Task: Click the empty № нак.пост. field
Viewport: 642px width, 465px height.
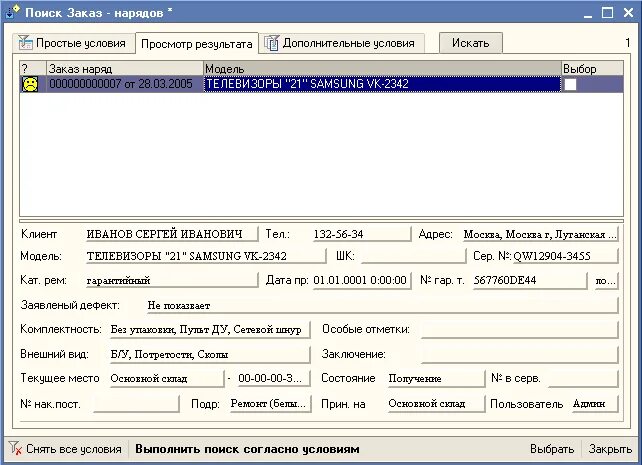Action: (136, 404)
